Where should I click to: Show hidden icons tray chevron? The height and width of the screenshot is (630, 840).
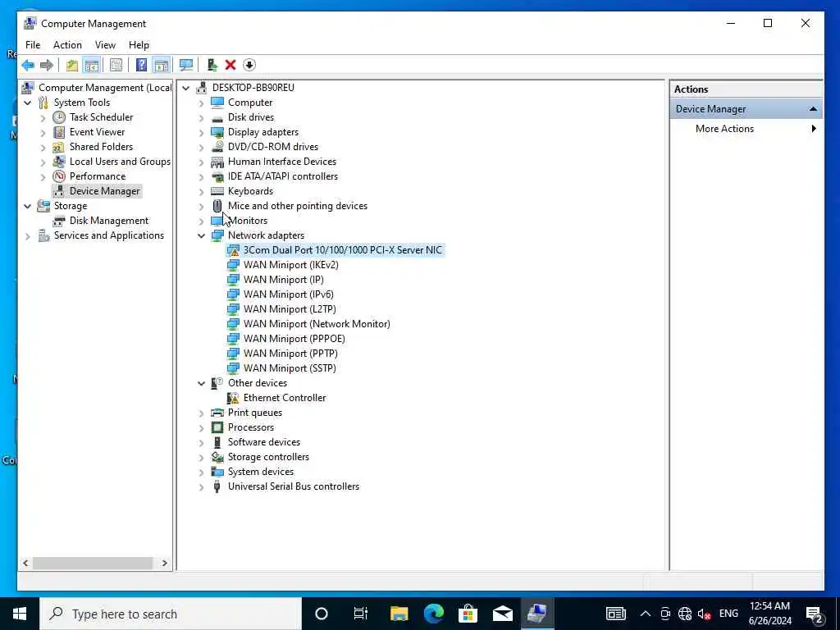click(x=645, y=614)
